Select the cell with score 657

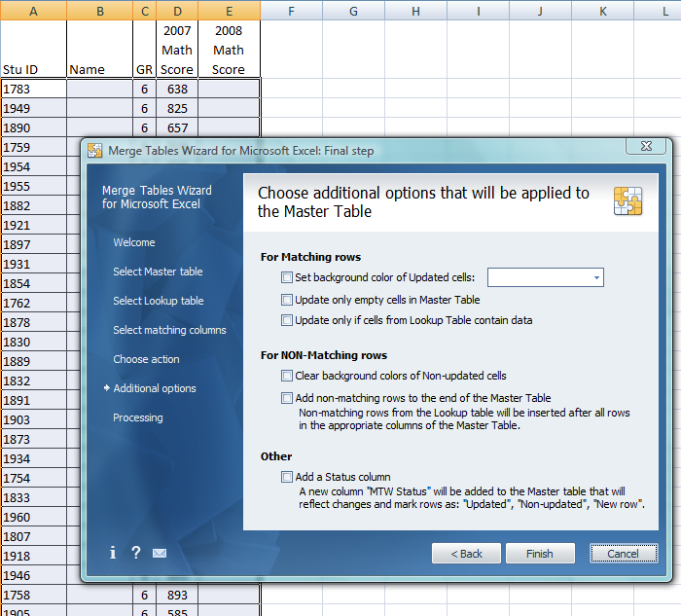pos(177,127)
